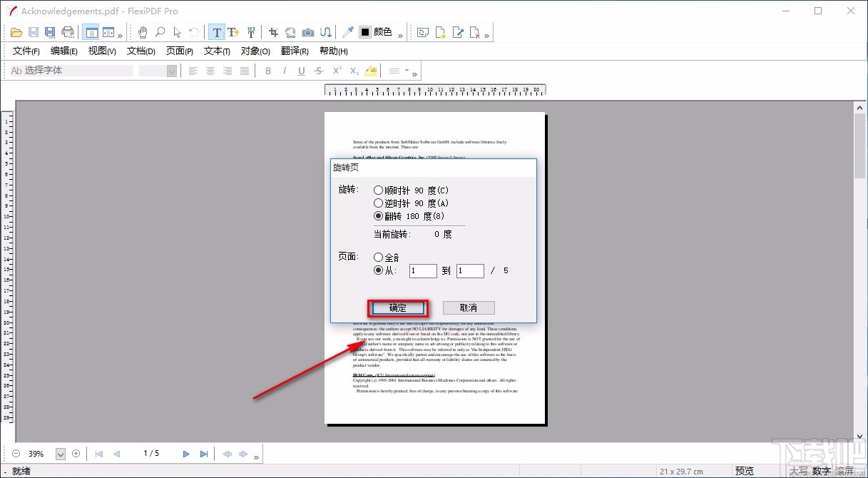
Task: Click the insert new page icon
Action: point(441,32)
